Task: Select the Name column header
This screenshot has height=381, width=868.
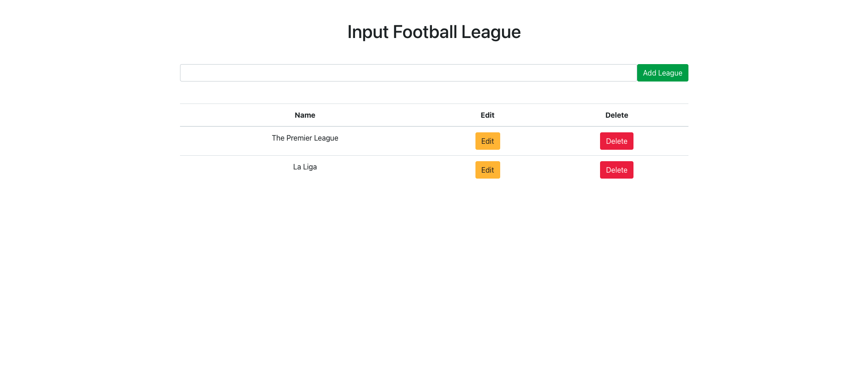Action: pos(305,115)
